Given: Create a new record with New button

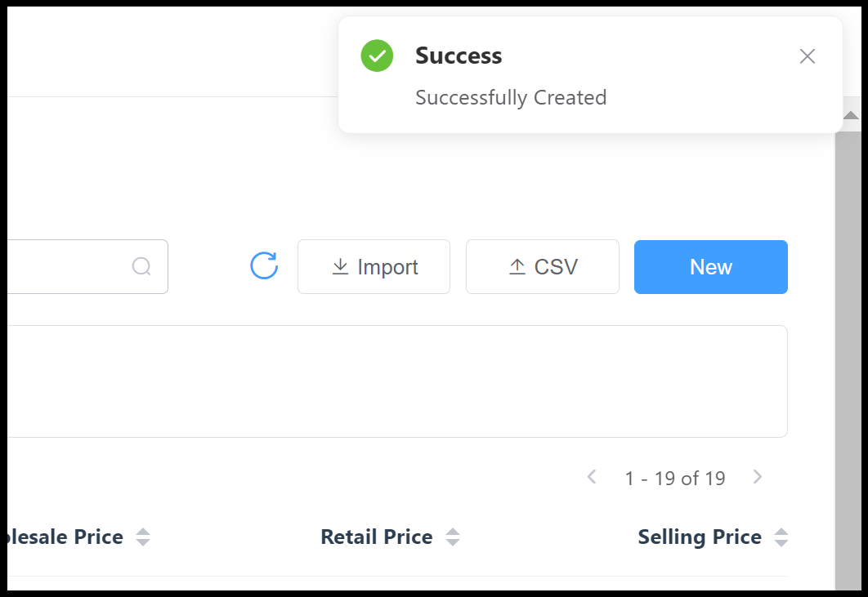Looking at the screenshot, I should 709,266.
